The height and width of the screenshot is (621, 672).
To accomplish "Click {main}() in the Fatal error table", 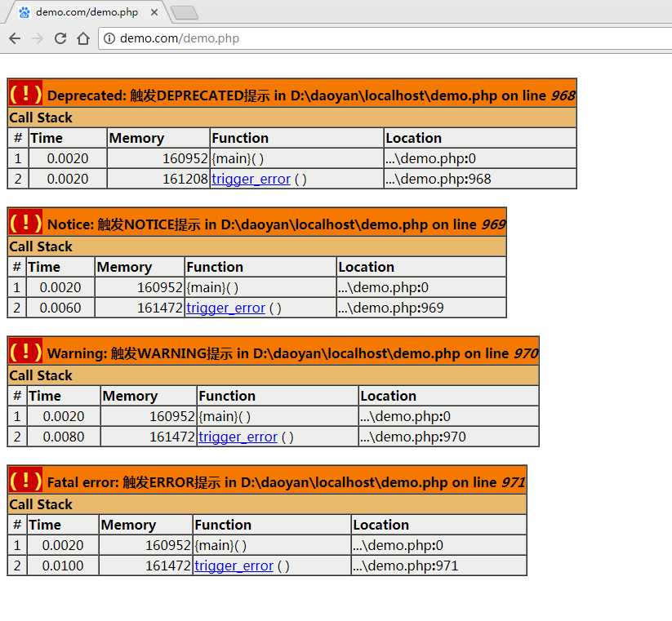I will (x=220, y=546).
